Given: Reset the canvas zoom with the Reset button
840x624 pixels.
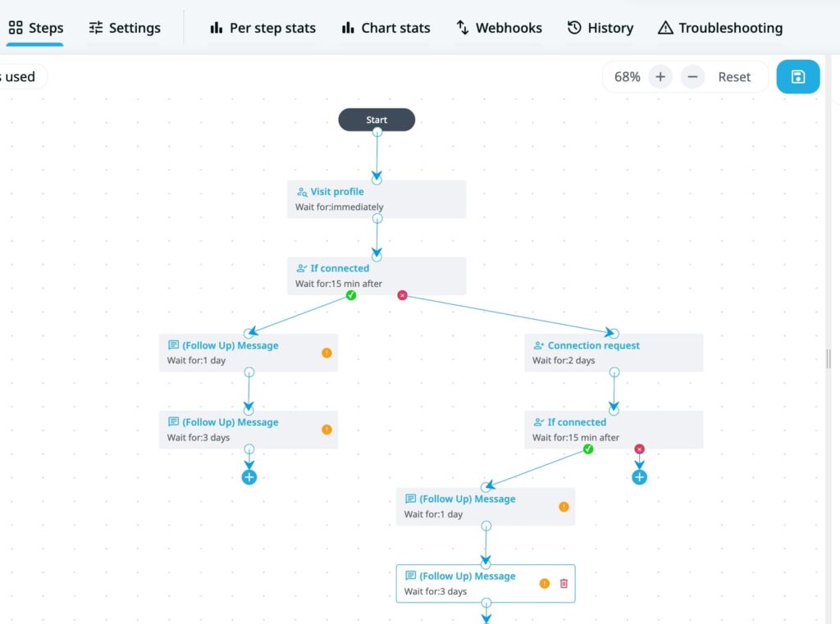Looking at the screenshot, I should [x=734, y=76].
